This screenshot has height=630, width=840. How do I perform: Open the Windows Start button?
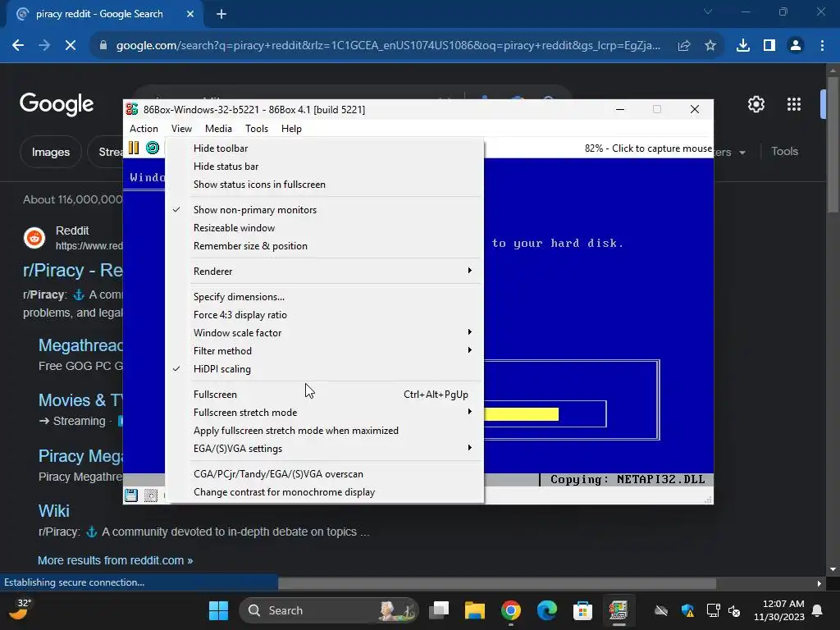(218, 610)
